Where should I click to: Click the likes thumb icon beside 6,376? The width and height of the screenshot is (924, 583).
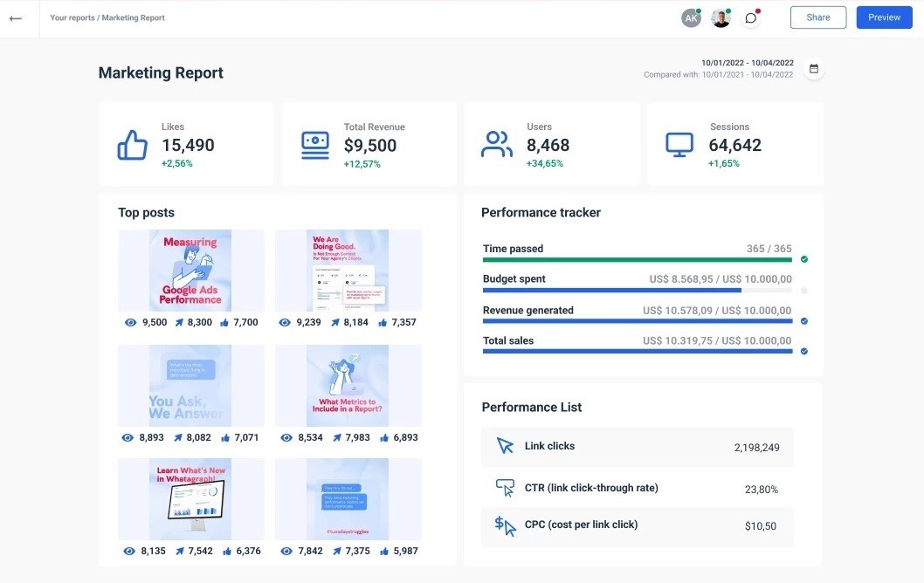coord(227,552)
